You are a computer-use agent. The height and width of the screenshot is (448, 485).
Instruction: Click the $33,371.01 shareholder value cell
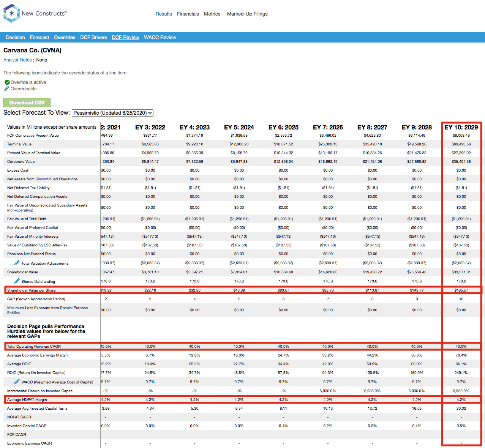461,272
